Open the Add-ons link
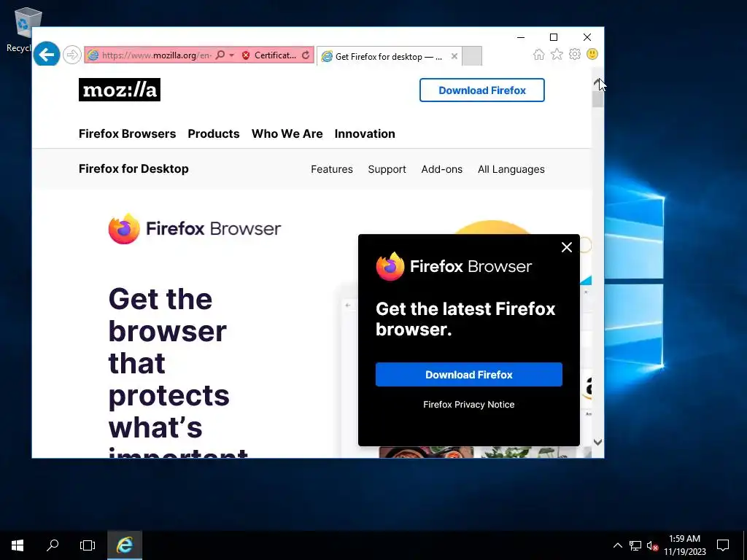 point(441,169)
